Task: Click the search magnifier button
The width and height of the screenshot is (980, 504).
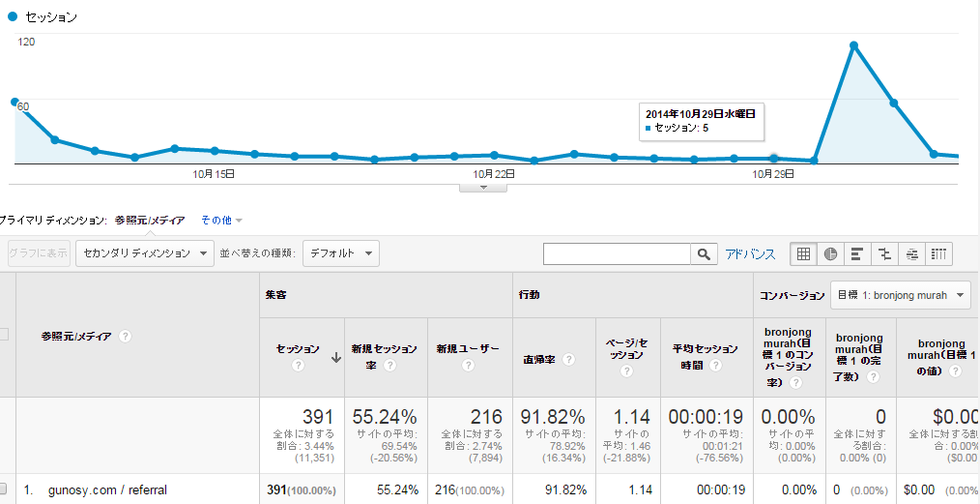Action: click(x=704, y=254)
